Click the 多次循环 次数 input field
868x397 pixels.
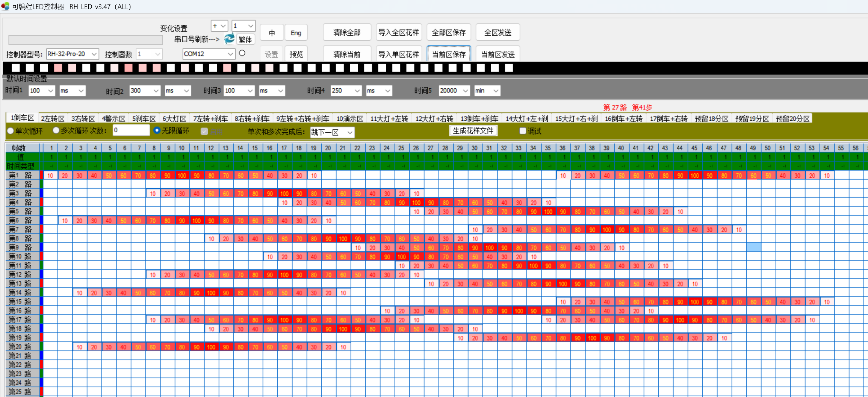click(x=131, y=130)
